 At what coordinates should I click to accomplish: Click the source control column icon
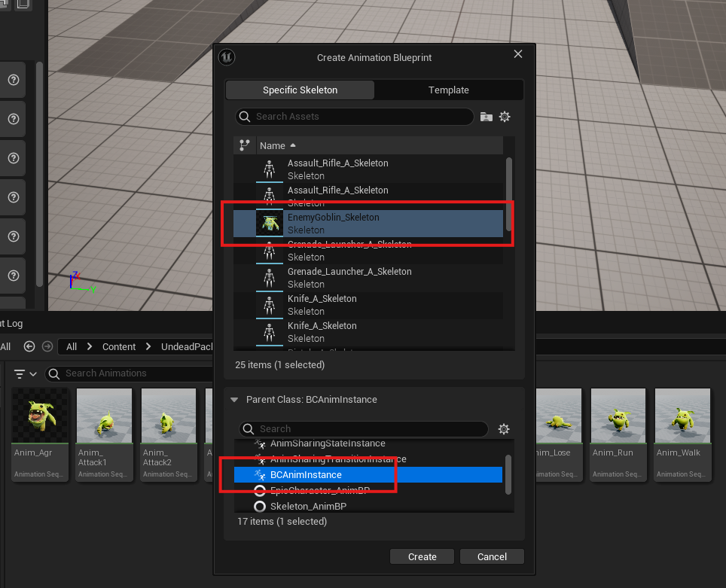(x=245, y=145)
